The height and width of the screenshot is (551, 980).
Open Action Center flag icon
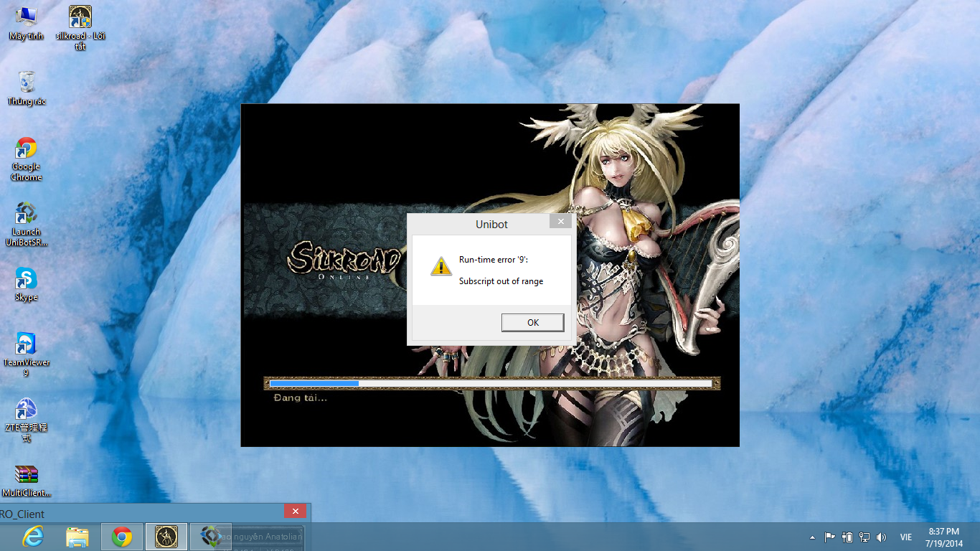pos(829,537)
